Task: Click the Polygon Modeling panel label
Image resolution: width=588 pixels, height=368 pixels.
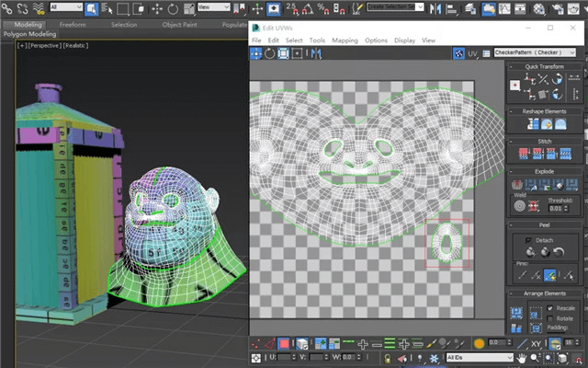Action: [29, 34]
